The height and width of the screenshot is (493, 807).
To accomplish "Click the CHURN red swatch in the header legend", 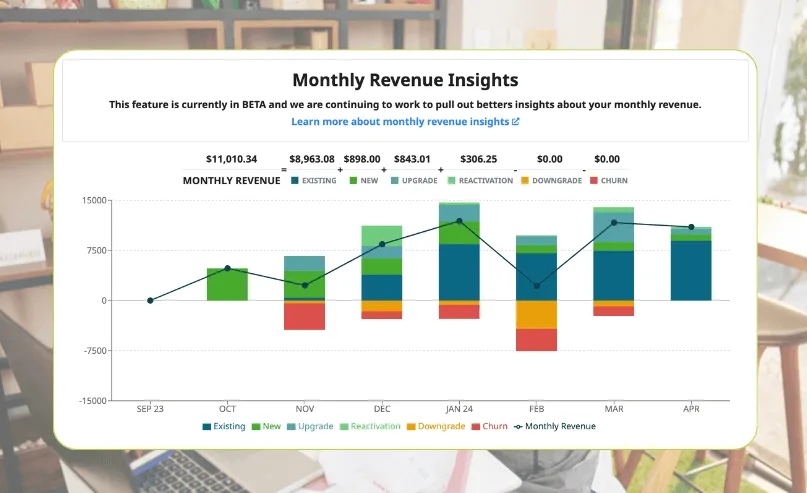I will (594, 181).
